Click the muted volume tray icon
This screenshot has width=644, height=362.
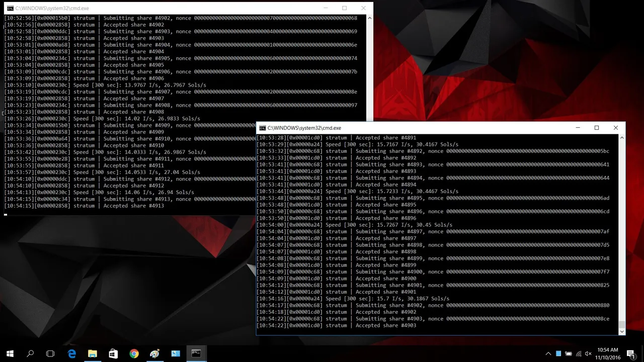coord(588,353)
